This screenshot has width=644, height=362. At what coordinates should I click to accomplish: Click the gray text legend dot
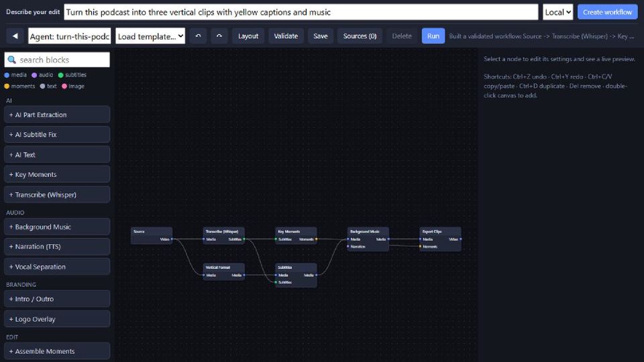pos(42,86)
